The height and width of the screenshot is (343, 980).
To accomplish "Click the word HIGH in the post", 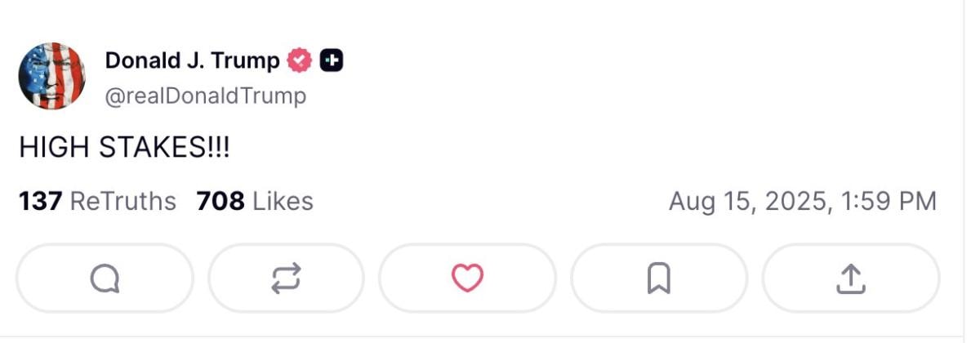I will pos(54,148).
